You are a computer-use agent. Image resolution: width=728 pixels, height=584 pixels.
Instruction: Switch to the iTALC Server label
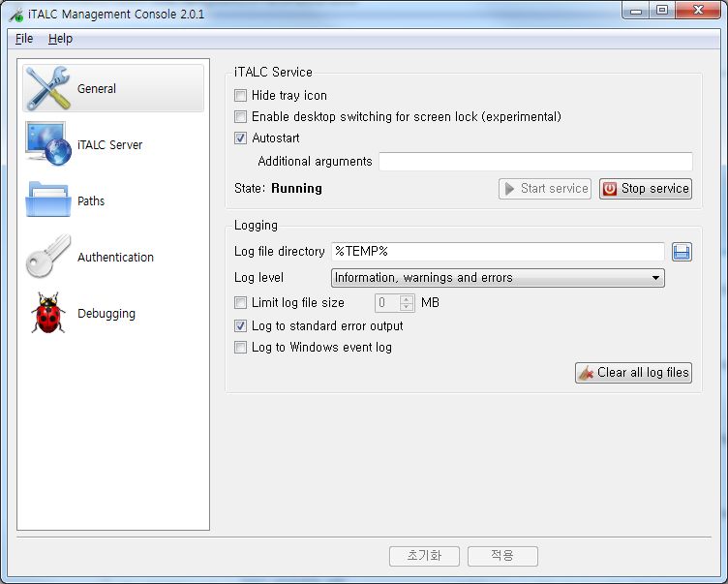pos(110,144)
